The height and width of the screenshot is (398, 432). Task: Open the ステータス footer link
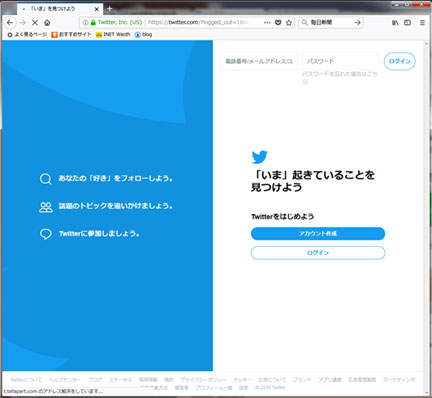pos(120,380)
